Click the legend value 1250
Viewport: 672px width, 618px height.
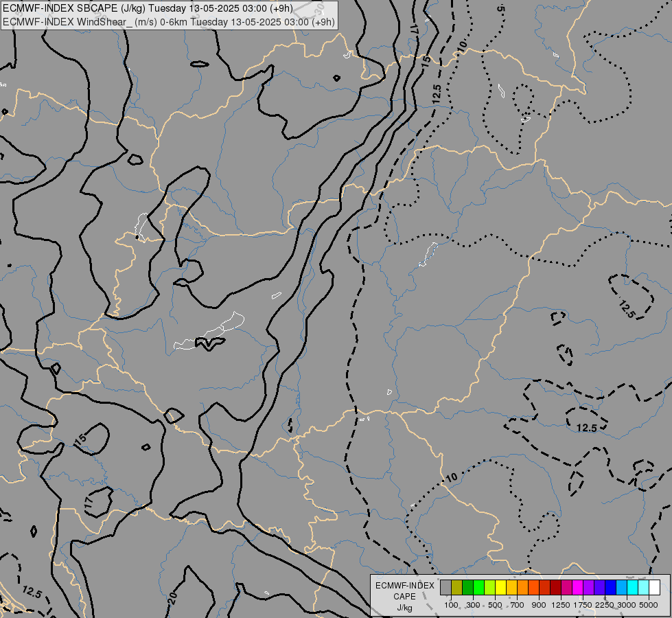[x=561, y=605]
